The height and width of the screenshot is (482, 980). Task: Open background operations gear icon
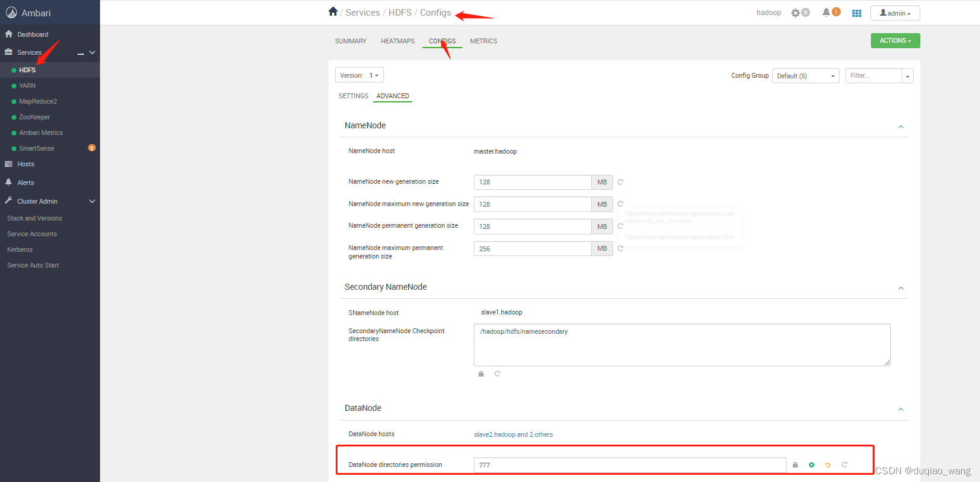pos(796,13)
